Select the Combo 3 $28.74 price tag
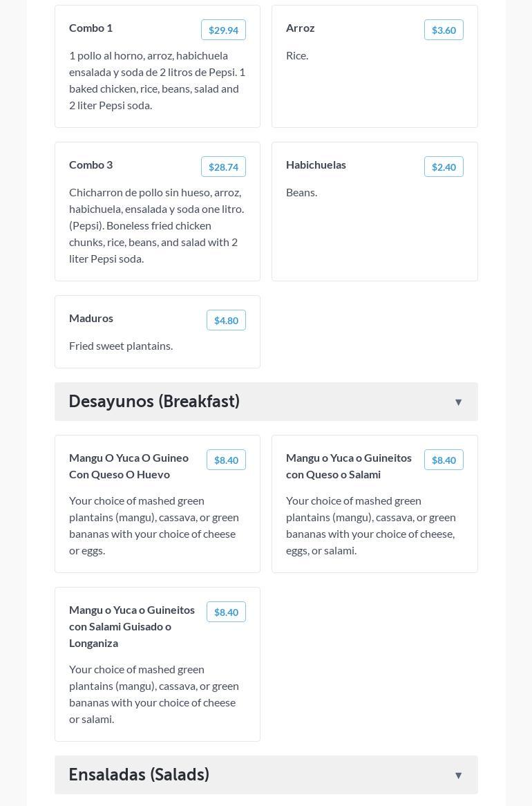 (223, 167)
